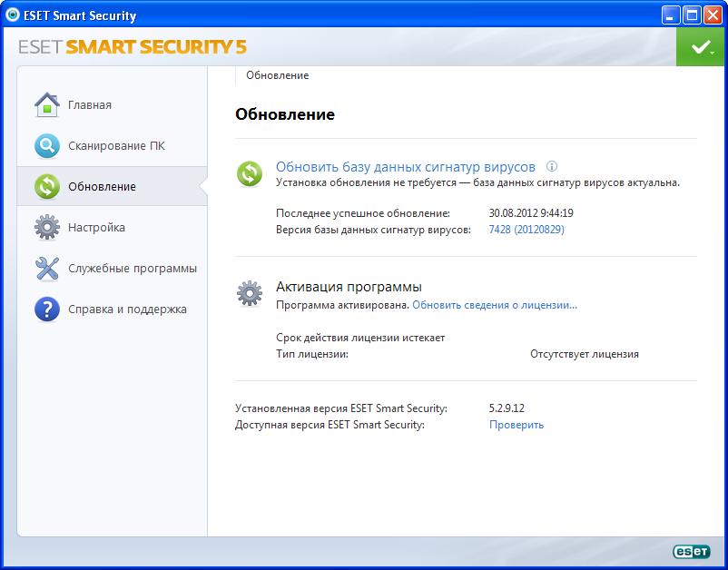
Task: Click Обновить сведения о лицензии link
Action: tap(495, 305)
